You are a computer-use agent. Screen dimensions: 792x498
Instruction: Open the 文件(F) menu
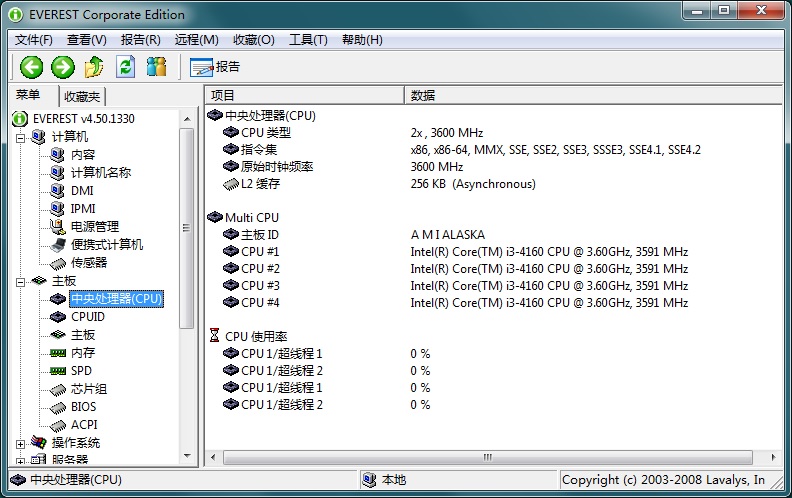click(x=34, y=39)
